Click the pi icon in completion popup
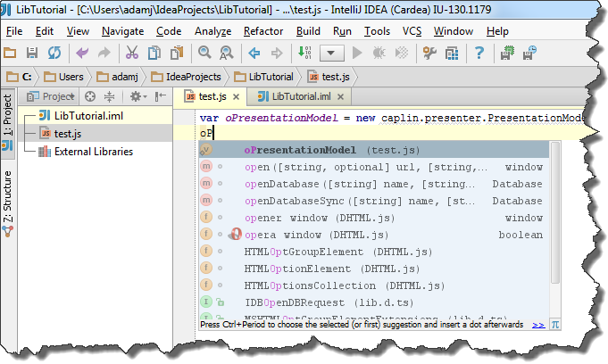This screenshot has width=608, height=364. tap(555, 325)
